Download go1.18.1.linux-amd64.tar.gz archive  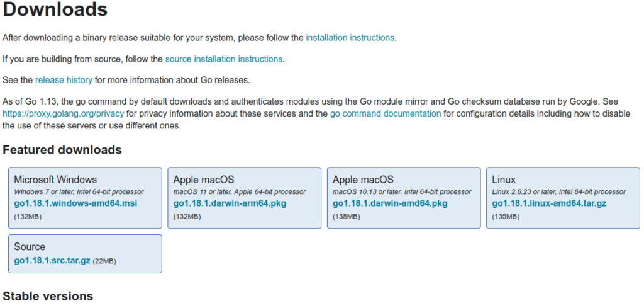(x=549, y=203)
